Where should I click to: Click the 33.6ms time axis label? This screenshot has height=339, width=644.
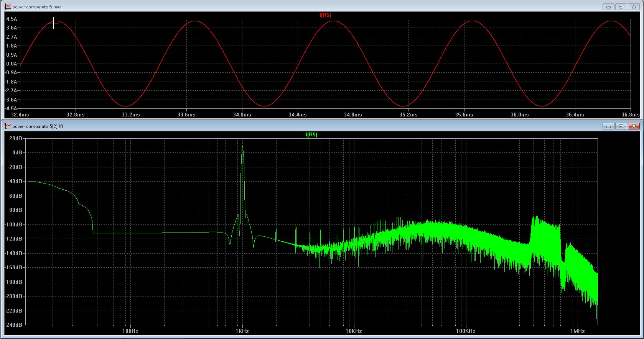coord(186,115)
